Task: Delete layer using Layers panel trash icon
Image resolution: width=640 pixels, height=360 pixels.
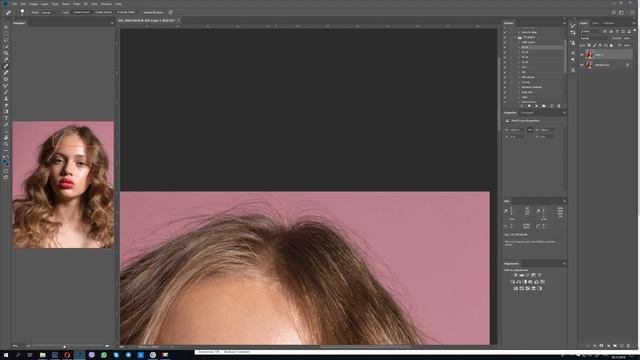Action: pyautogui.click(x=628, y=346)
